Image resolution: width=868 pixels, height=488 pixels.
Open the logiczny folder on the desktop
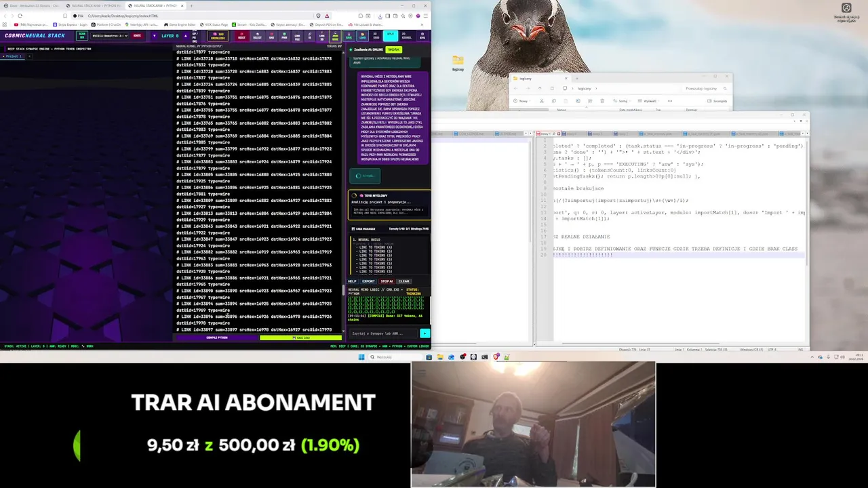click(x=458, y=62)
